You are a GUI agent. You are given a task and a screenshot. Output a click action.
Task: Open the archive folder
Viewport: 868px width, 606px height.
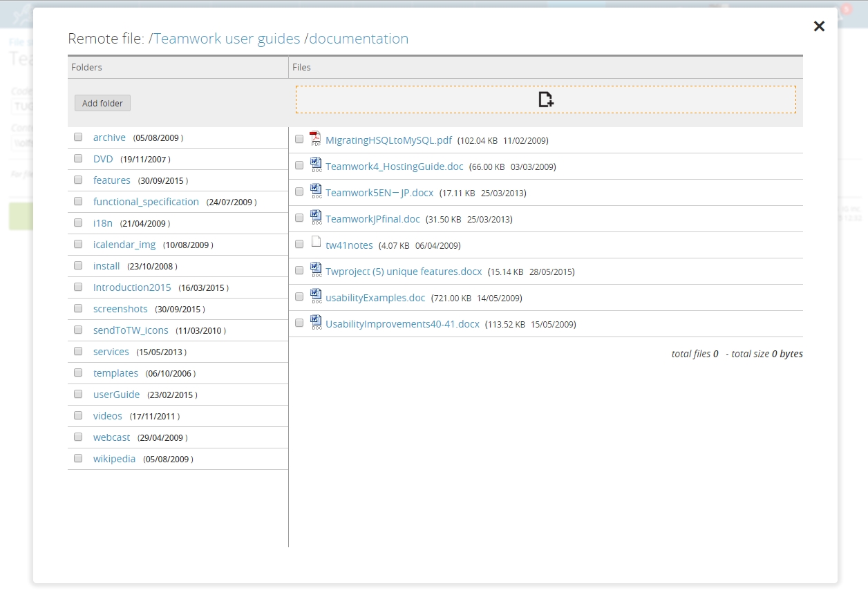click(x=109, y=138)
